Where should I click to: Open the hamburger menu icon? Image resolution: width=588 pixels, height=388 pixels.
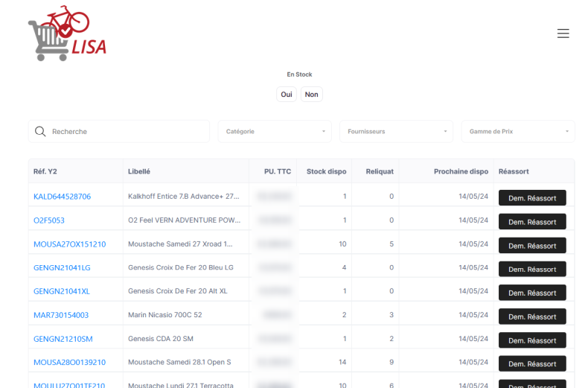coord(563,34)
